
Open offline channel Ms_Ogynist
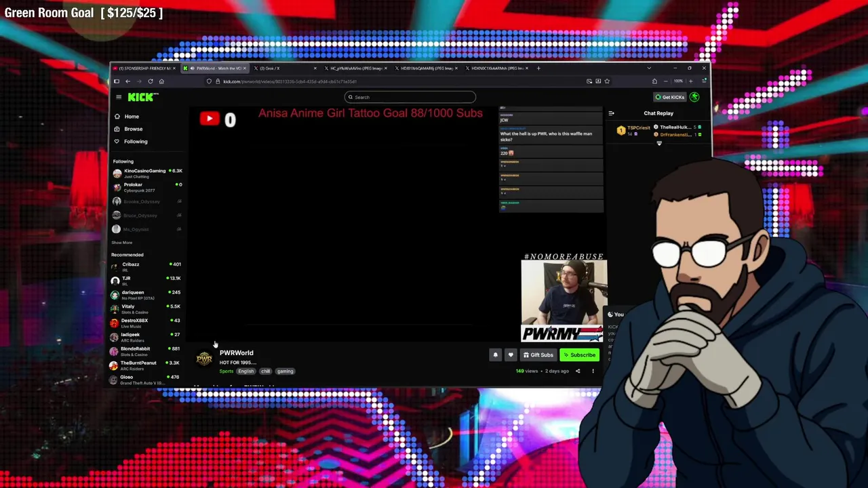(x=146, y=229)
